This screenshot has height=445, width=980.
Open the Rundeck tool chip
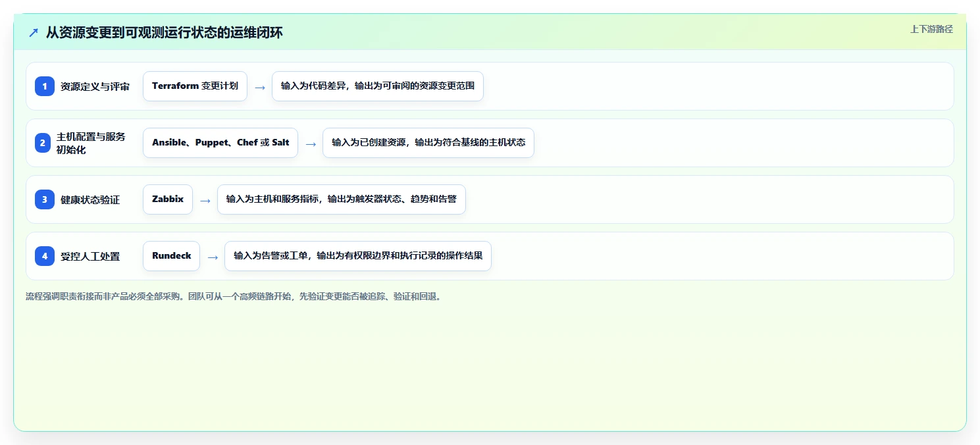[171, 256]
